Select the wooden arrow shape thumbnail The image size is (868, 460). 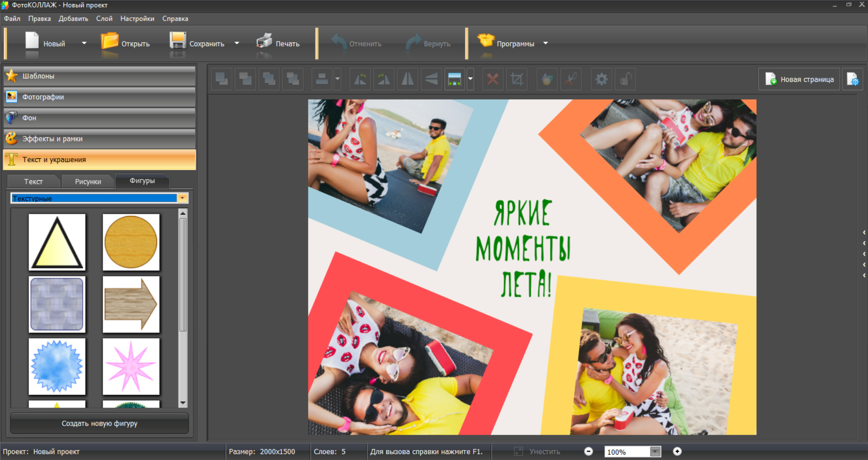pos(131,304)
